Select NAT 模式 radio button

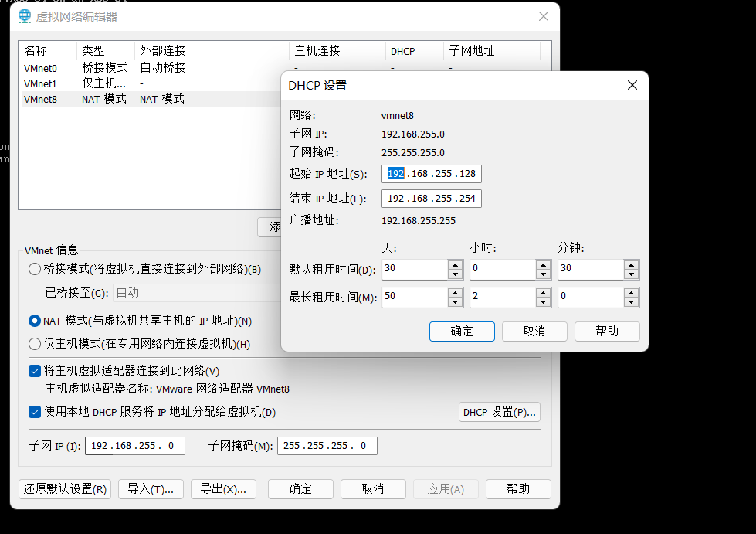(x=34, y=321)
